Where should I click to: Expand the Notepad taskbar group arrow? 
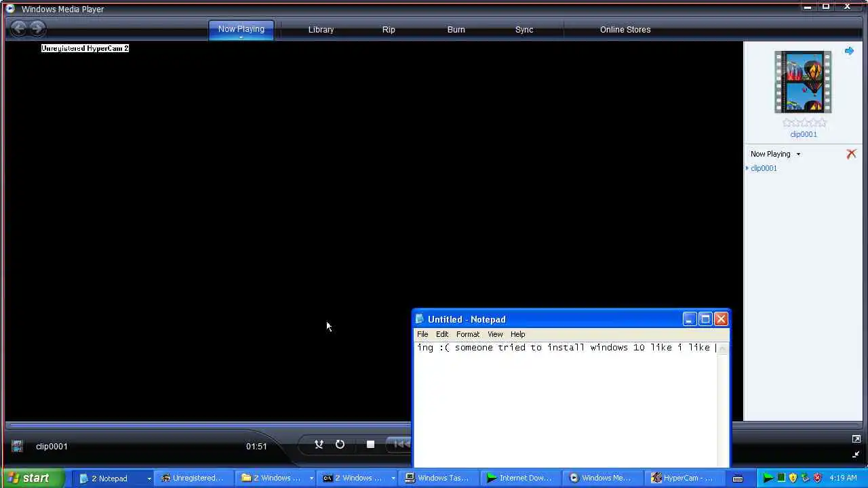(149, 479)
